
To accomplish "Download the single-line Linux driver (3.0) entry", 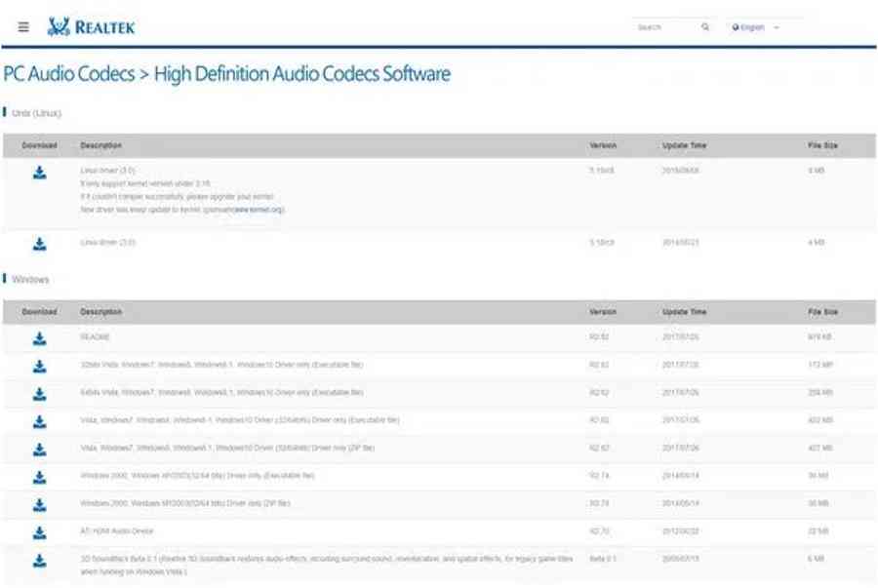I will (x=40, y=244).
